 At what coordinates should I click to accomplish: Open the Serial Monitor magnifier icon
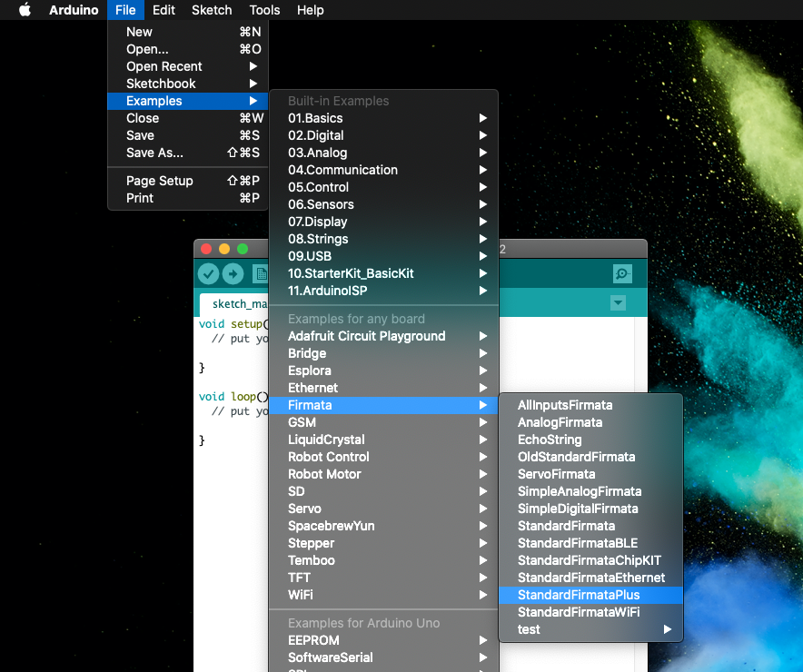[x=622, y=273]
